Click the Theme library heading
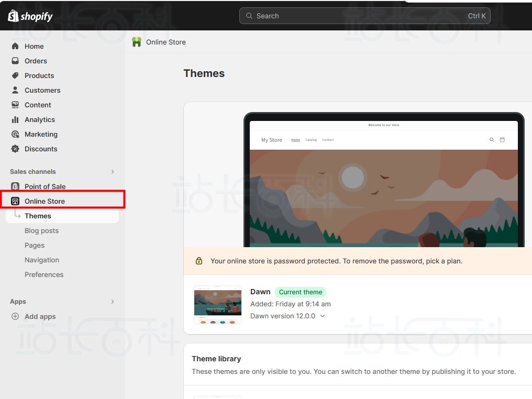The image size is (532, 399). (216, 359)
